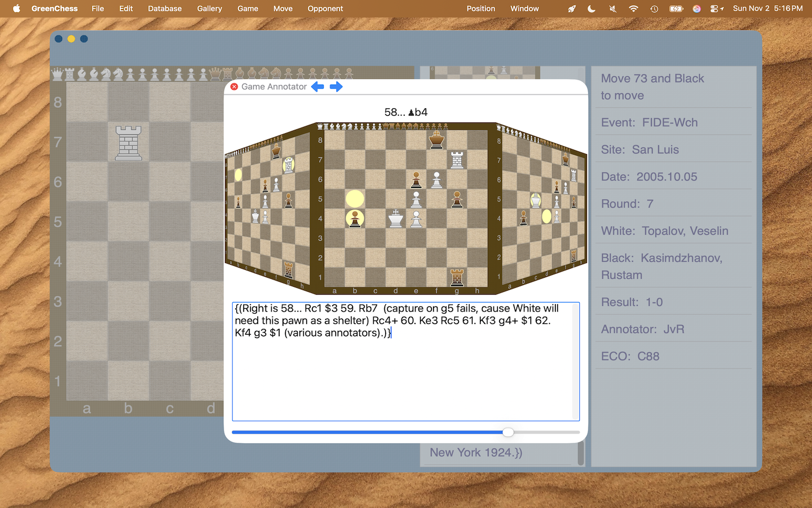Select the white rook on b7 background board
Image resolution: width=812 pixels, height=508 pixels.
coord(129,142)
